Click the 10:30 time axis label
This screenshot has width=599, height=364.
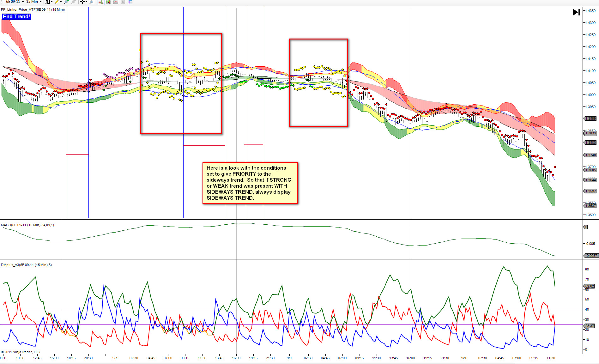pos(20,358)
